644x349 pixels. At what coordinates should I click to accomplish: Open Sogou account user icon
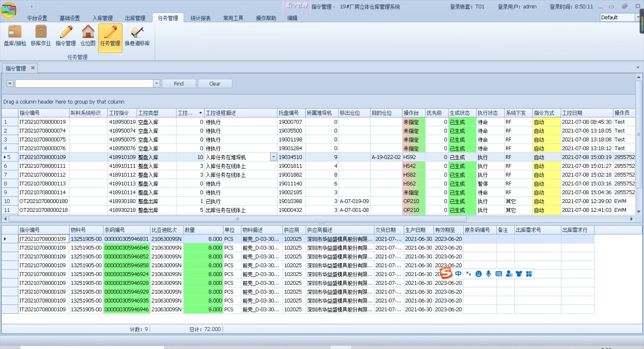click(509, 274)
